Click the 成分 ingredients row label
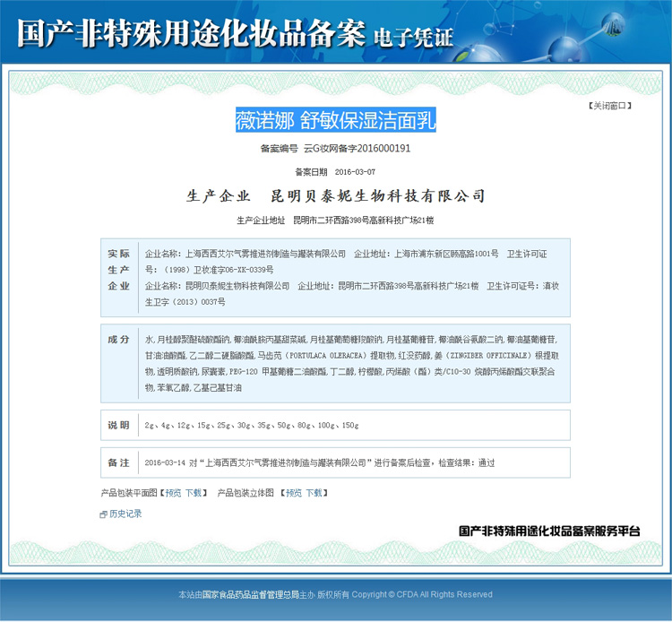 118,340
